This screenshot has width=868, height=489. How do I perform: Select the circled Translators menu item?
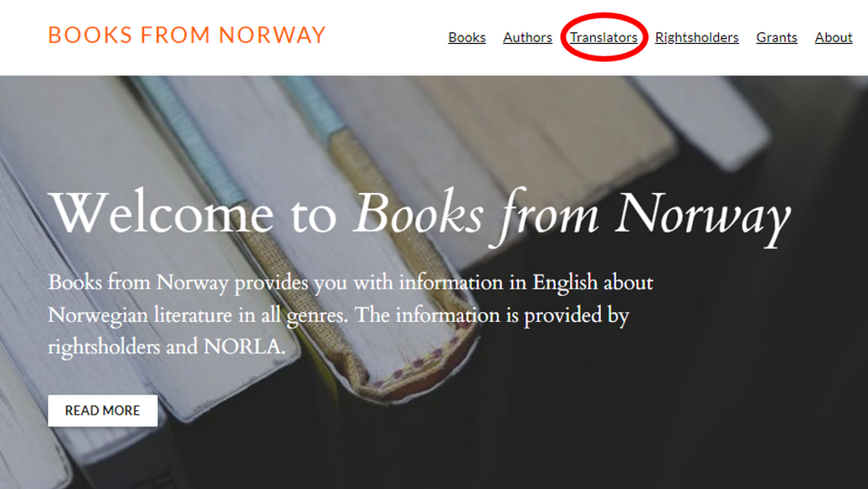tap(603, 37)
